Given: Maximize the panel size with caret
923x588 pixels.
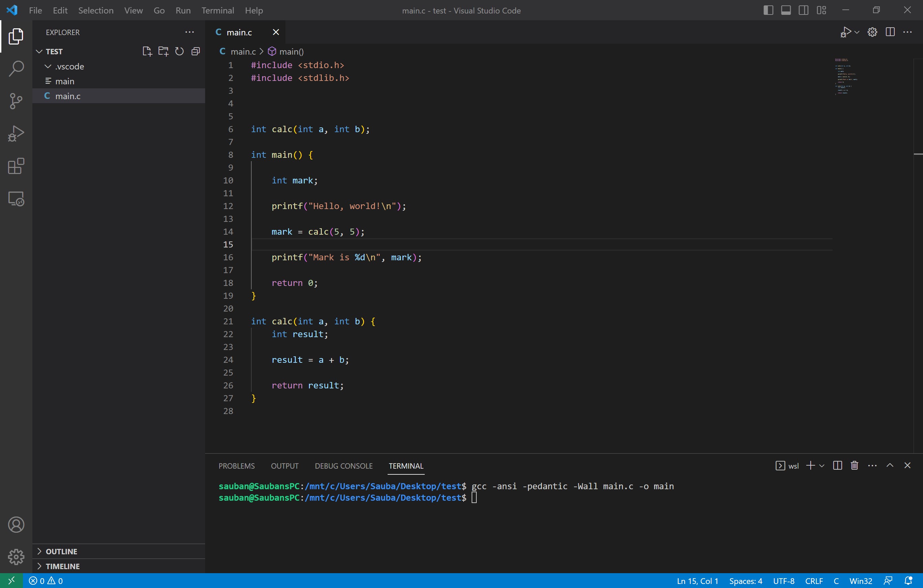Looking at the screenshot, I should click(x=890, y=465).
